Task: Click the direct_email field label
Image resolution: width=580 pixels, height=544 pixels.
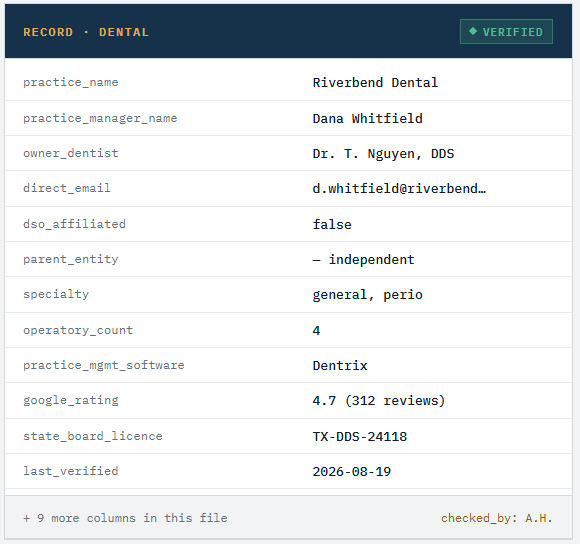Action: [x=67, y=188]
